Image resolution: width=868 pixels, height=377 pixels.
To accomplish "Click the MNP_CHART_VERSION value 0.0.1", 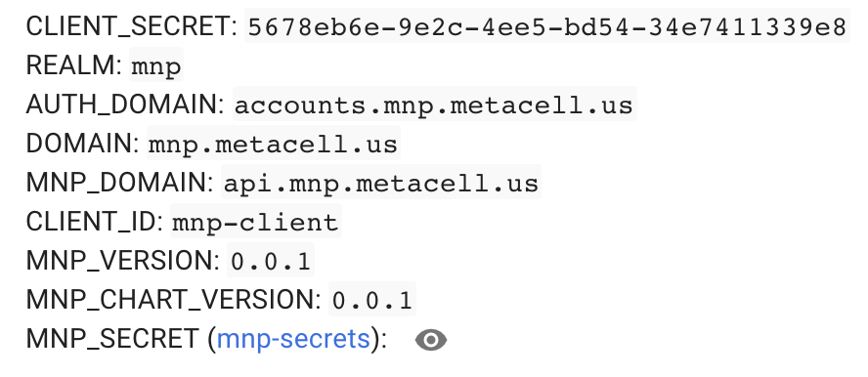I will tap(372, 299).
